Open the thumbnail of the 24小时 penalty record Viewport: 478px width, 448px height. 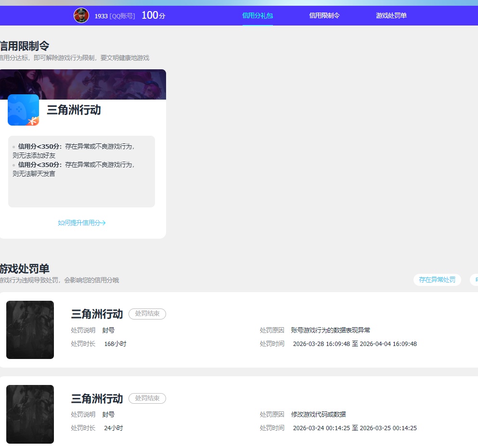(x=30, y=414)
